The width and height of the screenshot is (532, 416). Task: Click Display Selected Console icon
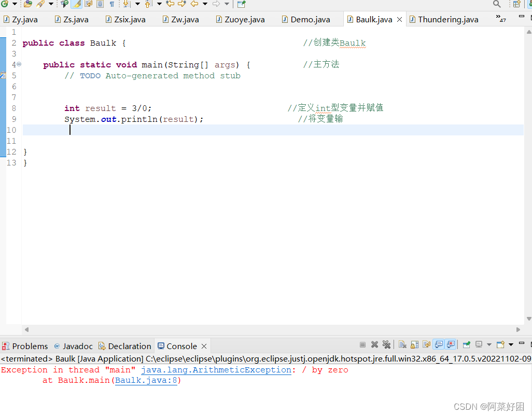[x=479, y=345]
